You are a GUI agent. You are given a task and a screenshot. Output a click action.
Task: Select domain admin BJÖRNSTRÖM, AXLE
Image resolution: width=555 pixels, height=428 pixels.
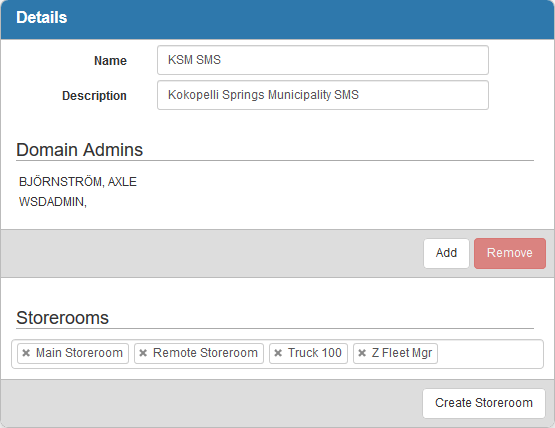pyautogui.click(x=78, y=182)
